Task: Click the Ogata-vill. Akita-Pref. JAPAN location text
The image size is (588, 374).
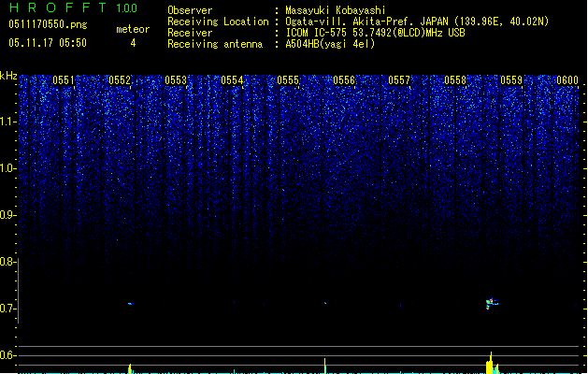Action: point(417,22)
